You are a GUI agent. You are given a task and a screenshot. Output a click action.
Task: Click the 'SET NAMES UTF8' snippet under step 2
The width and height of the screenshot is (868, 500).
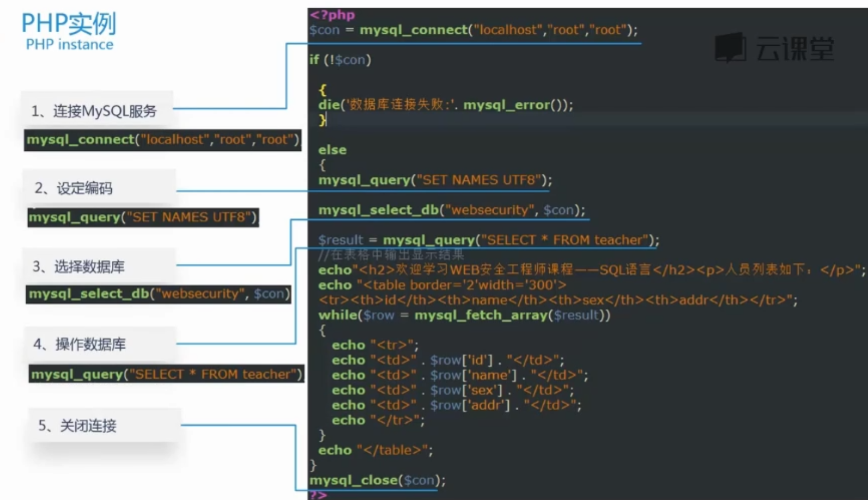(x=143, y=217)
